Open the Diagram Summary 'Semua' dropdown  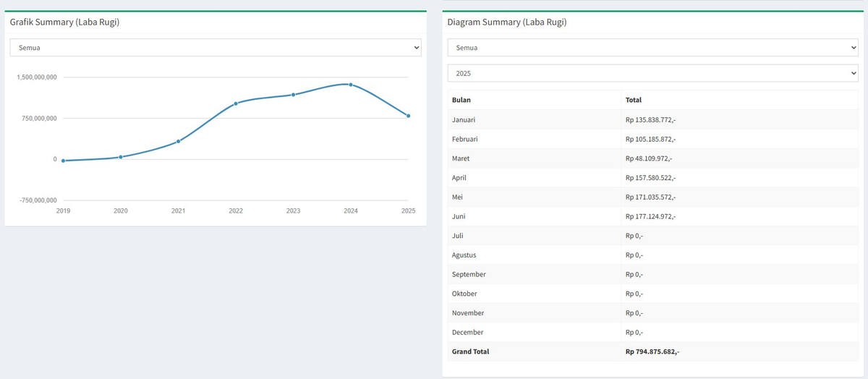click(x=652, y=48)
